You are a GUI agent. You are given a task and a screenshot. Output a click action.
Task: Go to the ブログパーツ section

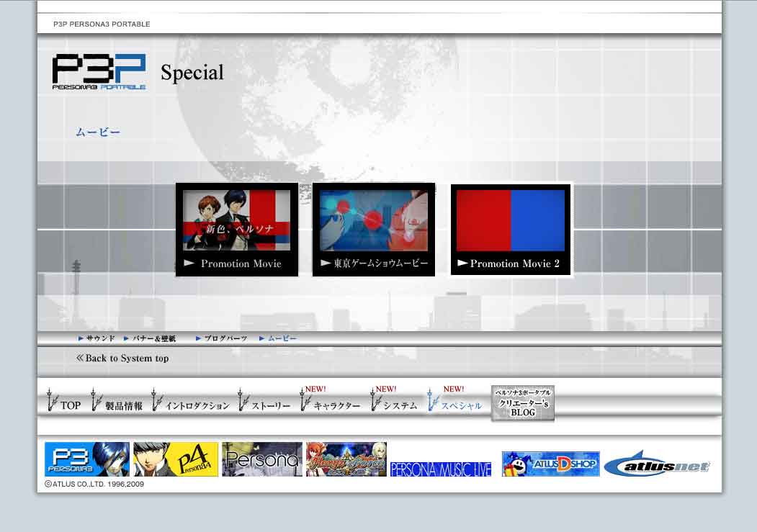point(222,338)
